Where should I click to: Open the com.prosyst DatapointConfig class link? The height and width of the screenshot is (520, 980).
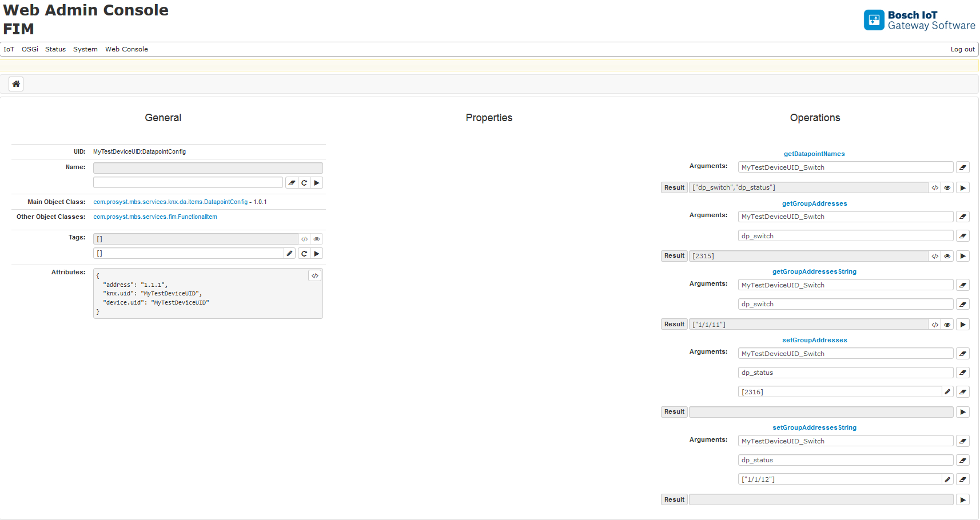pos(170,202)
